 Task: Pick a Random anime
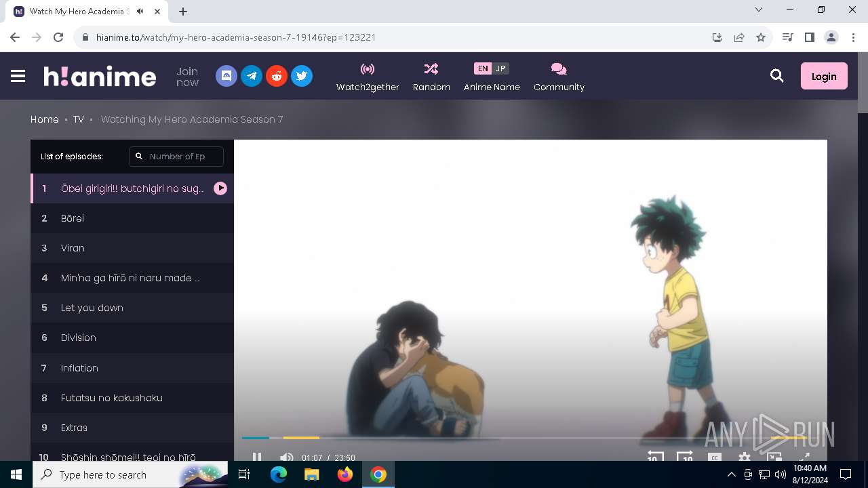pos(431,77)
